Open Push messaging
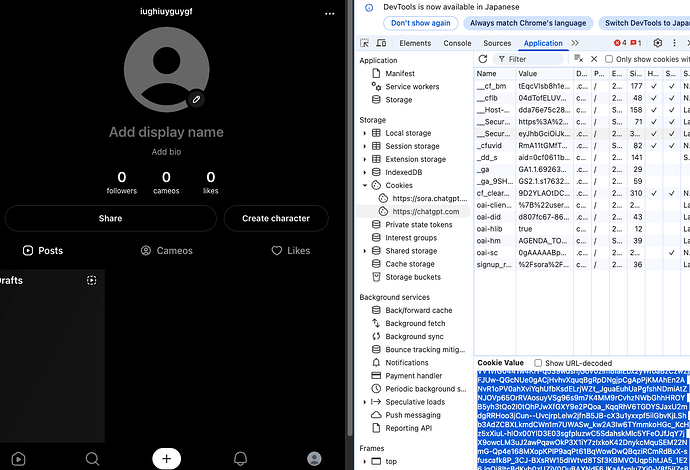This screenshot has height=470, width=690. tap(413, 415)
